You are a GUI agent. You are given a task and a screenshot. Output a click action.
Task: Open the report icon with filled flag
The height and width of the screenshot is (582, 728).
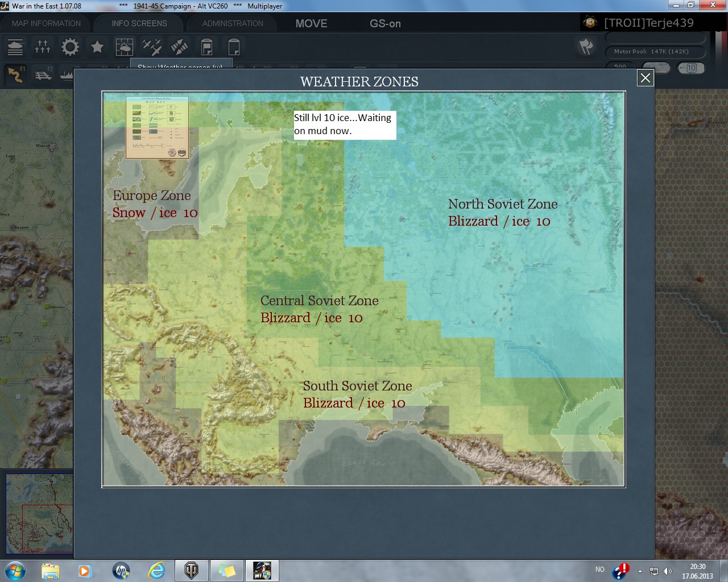(x=206, y=47)
